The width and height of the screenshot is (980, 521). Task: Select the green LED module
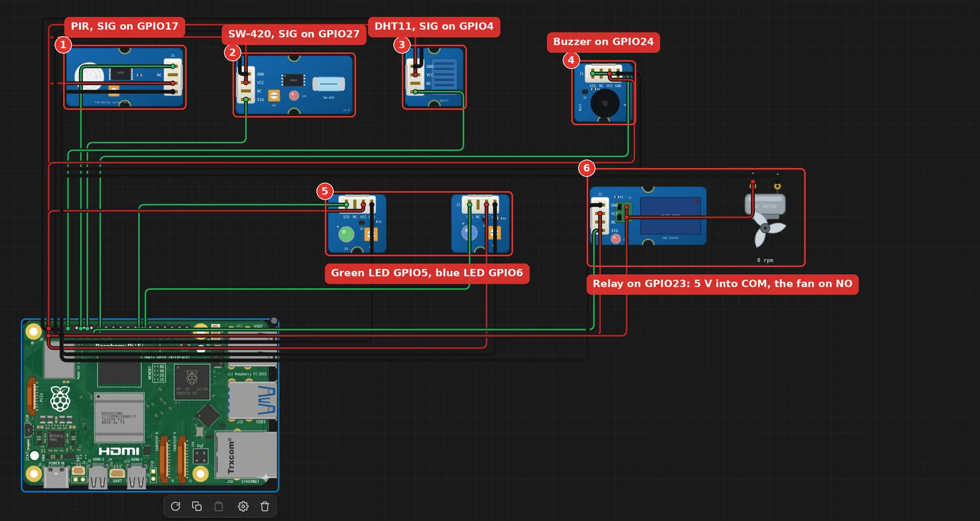point(356,224)
